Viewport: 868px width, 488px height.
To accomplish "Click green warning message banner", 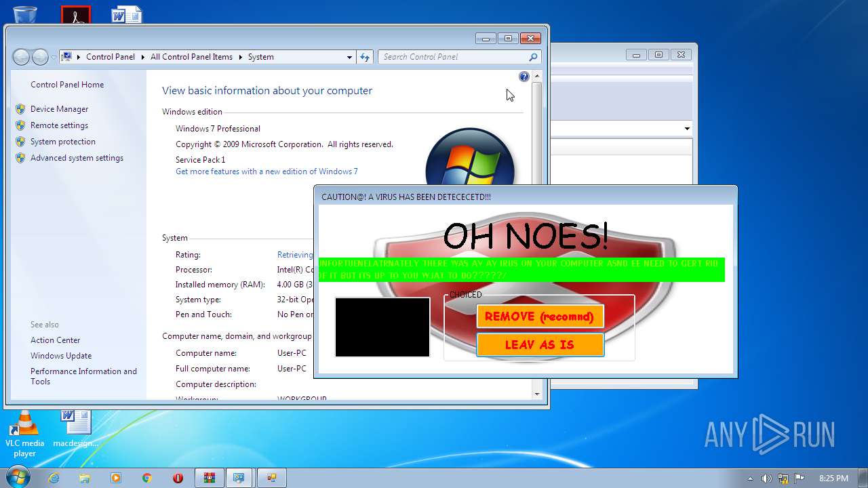I will tap(521, 270).
